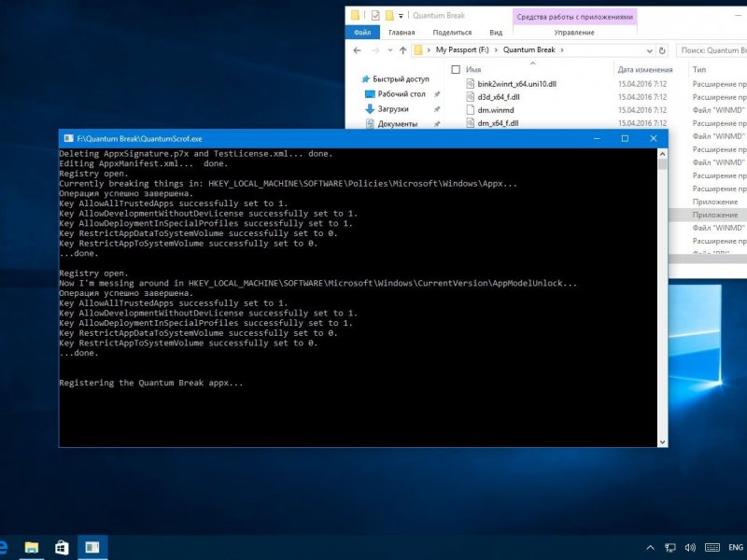Tick the select-all checkbox beside Имя
This screenshot has height=560, width=747.
[x=456, y=69]
